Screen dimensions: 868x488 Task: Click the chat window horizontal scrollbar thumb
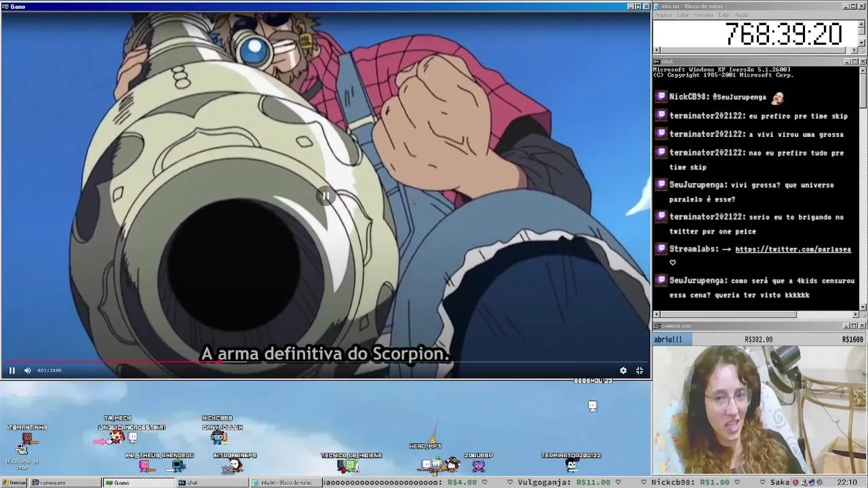728,314
